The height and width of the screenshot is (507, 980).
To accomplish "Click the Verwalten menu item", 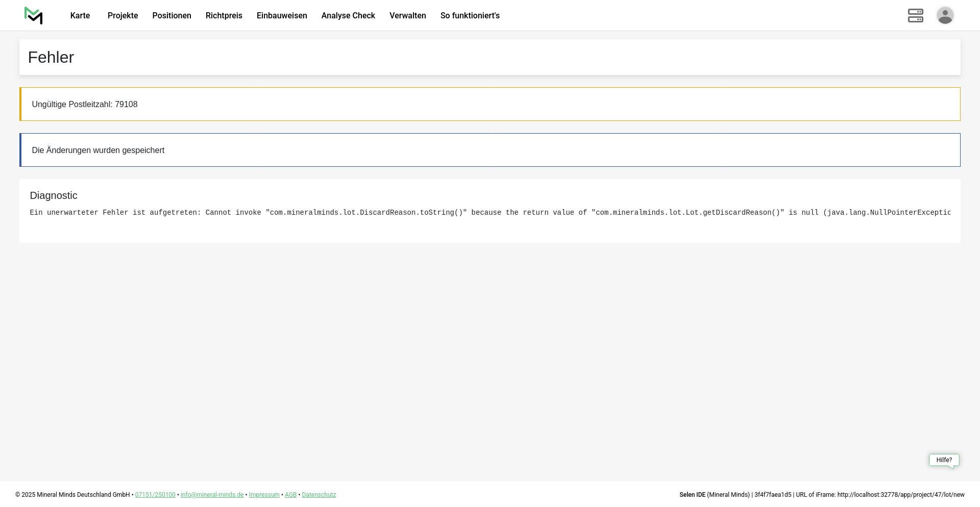I will (x=407, y=16).
